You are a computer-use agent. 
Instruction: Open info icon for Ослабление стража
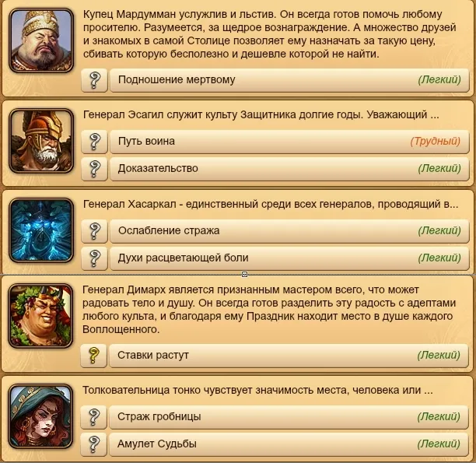94,231
